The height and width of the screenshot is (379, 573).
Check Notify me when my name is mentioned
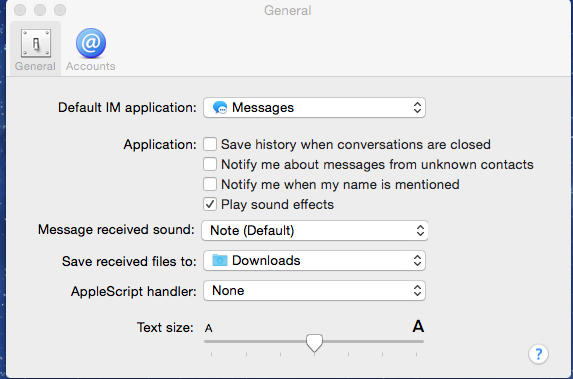point(210,184)
